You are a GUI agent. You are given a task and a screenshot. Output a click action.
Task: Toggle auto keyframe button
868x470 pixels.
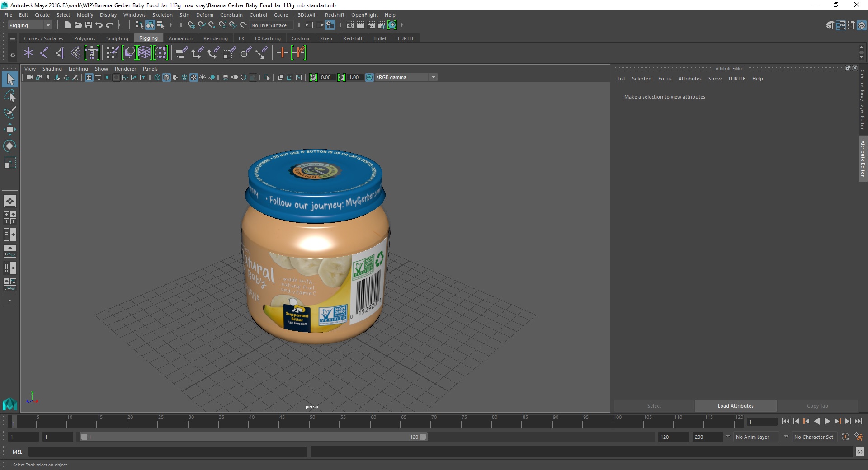pos(845,437)
